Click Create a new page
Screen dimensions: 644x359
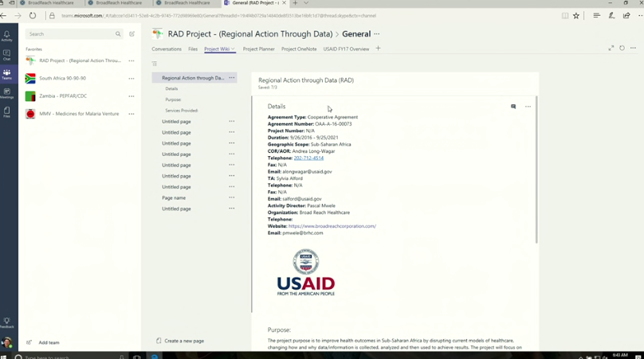(x=180, y=341)
